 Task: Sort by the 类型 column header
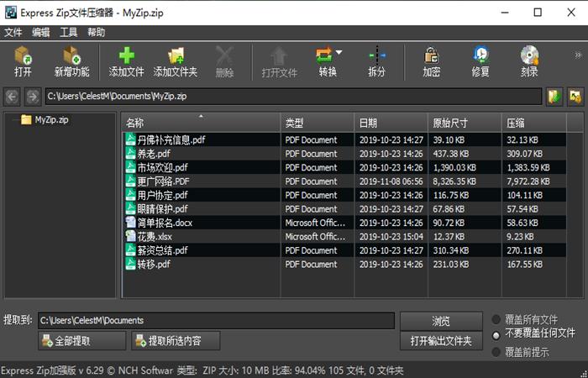pyautogui.click(x=318, y=123)
